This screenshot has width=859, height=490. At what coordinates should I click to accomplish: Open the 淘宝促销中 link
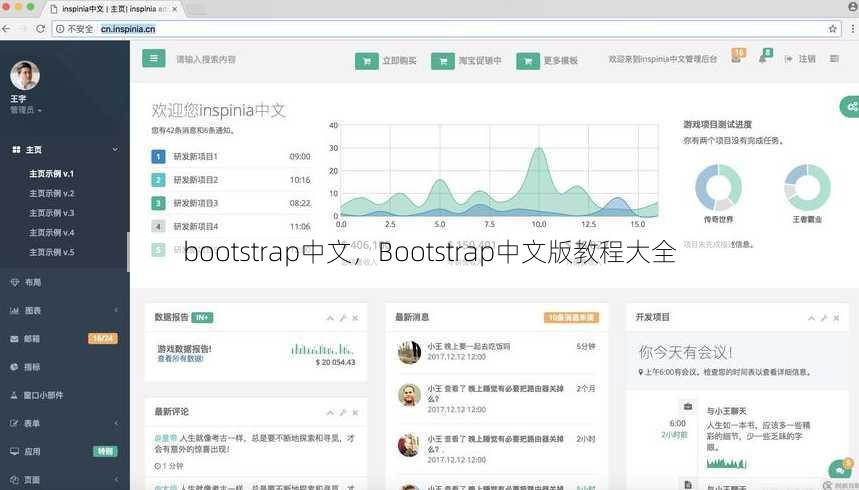pos(480,60)
